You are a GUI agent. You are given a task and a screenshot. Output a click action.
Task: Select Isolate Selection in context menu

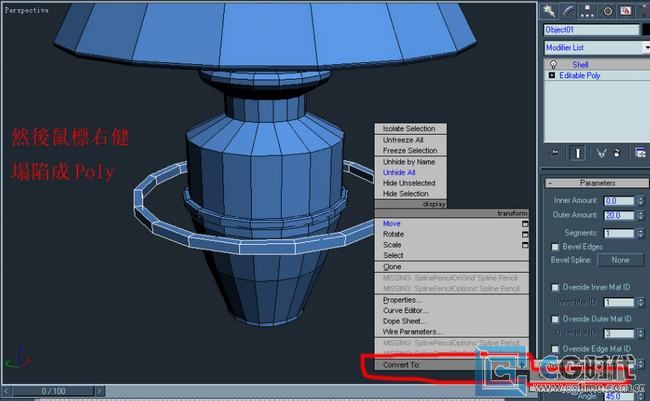409,129
